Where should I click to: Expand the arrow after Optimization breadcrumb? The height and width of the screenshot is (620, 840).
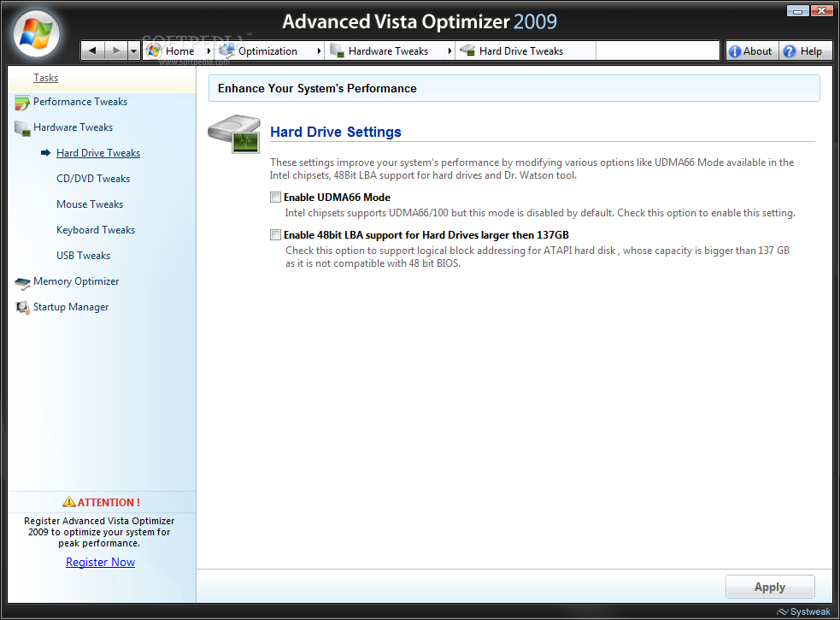319,51
